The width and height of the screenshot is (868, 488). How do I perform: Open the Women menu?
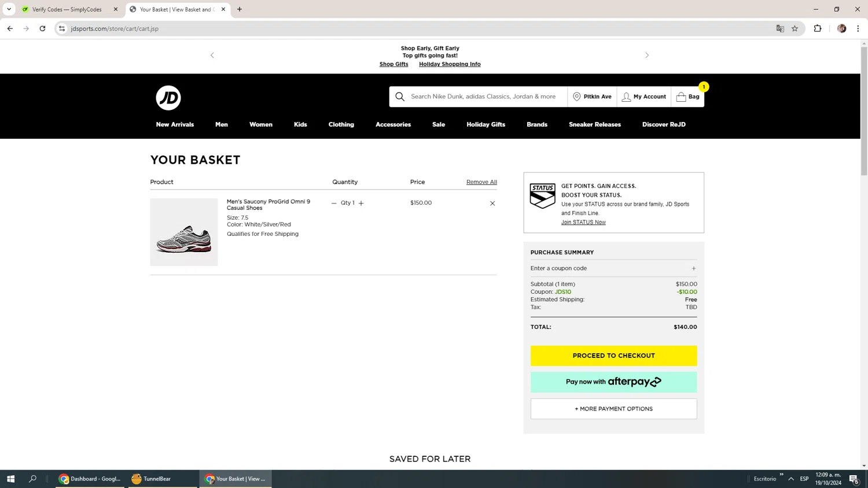(x=261, y=124)
